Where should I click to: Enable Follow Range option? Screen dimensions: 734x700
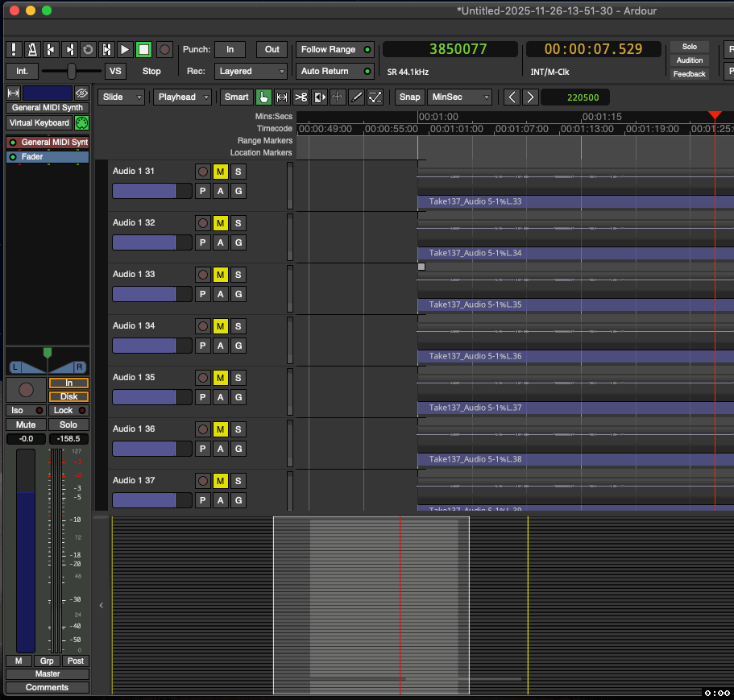pyautogui.click(x=334, y=50)
